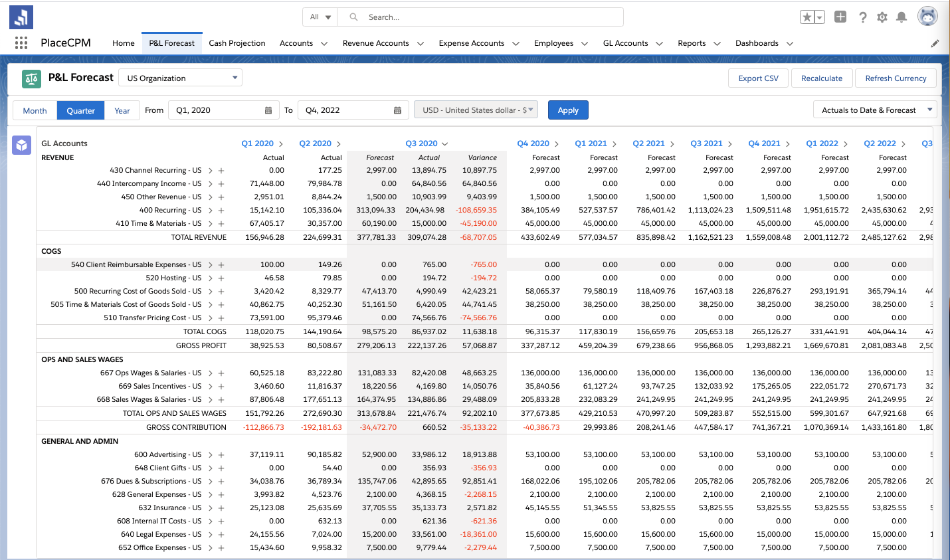Select the Year period view
950x560 pixels.
click(x=122, y=110)
